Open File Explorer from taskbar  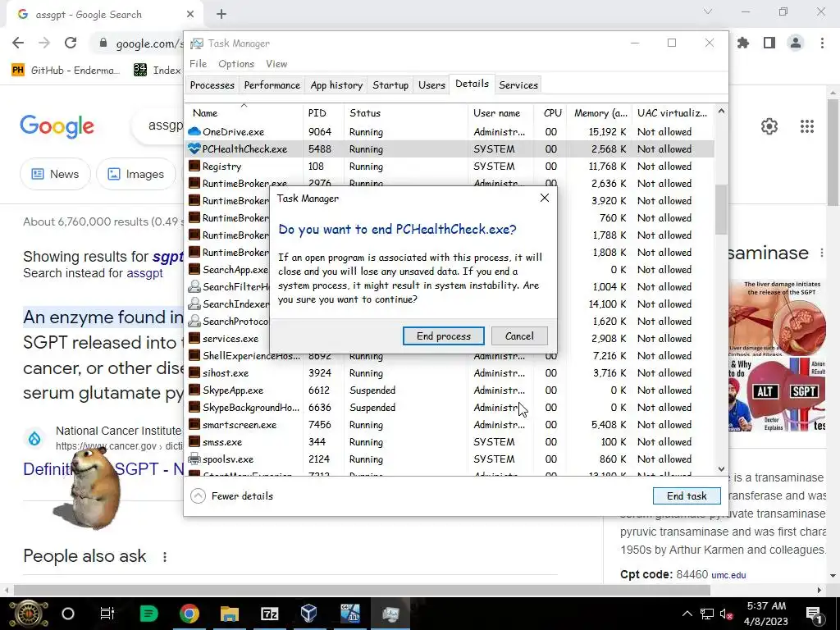pyautogui.click(x=230, y=614)
